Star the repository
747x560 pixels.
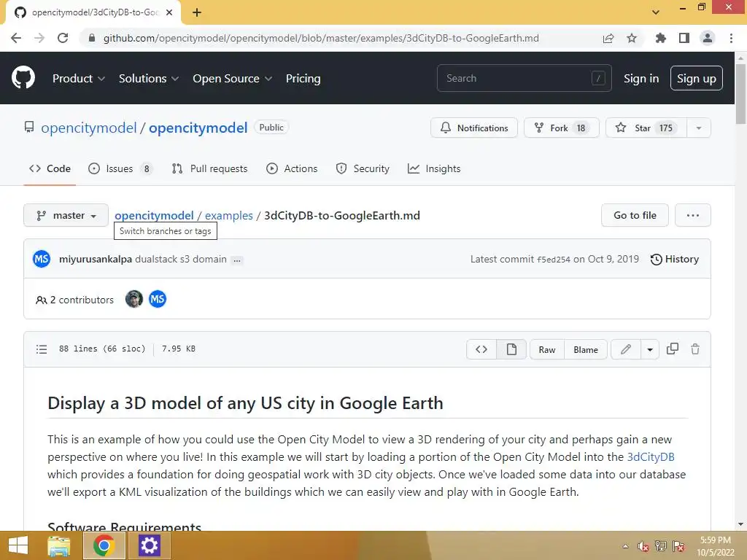pyautogui.click(x=646, y=128)
